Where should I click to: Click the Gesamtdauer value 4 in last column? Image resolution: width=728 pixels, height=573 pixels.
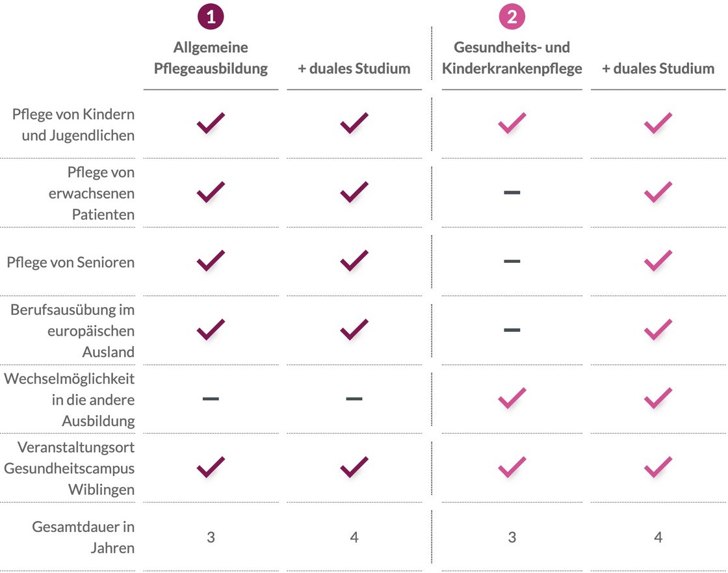(x=658, y=537)
